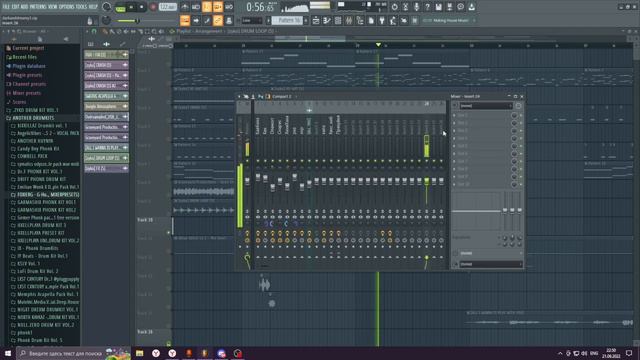Select the Select tool in Playlist toolbar
Image resolution: width=640 pixels, height=360 pixels.
point(147,31)
